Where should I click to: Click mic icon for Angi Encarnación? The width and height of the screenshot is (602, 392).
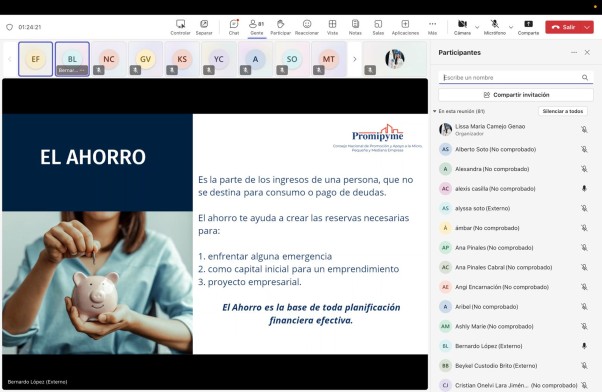pyautogui.click(x=584, y=287)
